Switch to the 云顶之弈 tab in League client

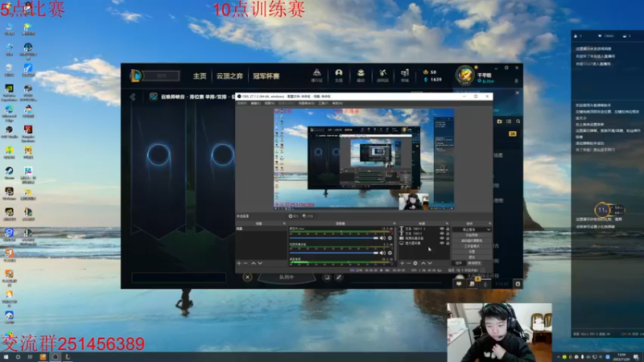tap(229, 76)
